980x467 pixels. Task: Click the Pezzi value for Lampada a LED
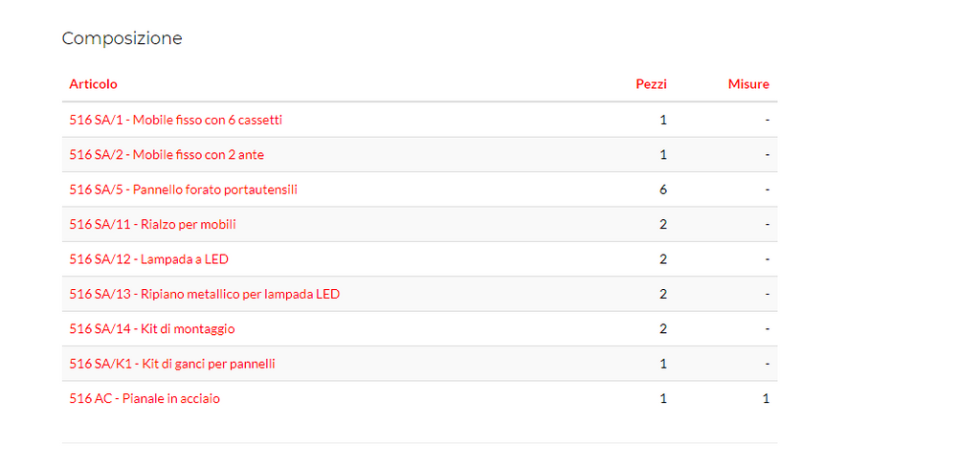663,259
